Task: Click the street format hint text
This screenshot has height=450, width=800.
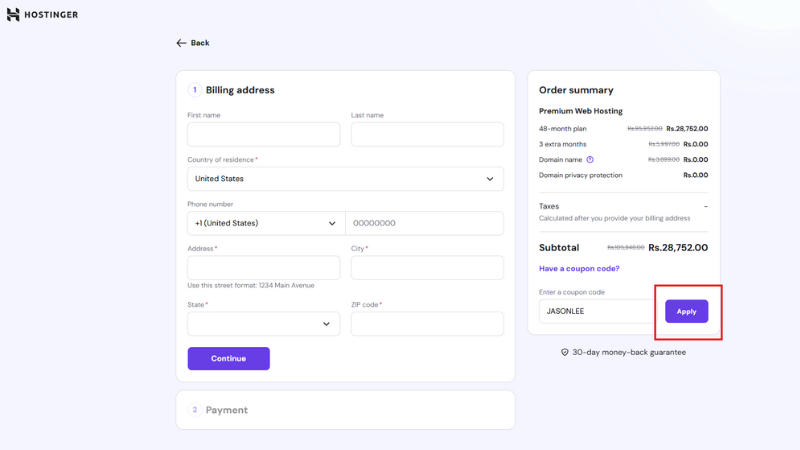Action: point(251,285)
